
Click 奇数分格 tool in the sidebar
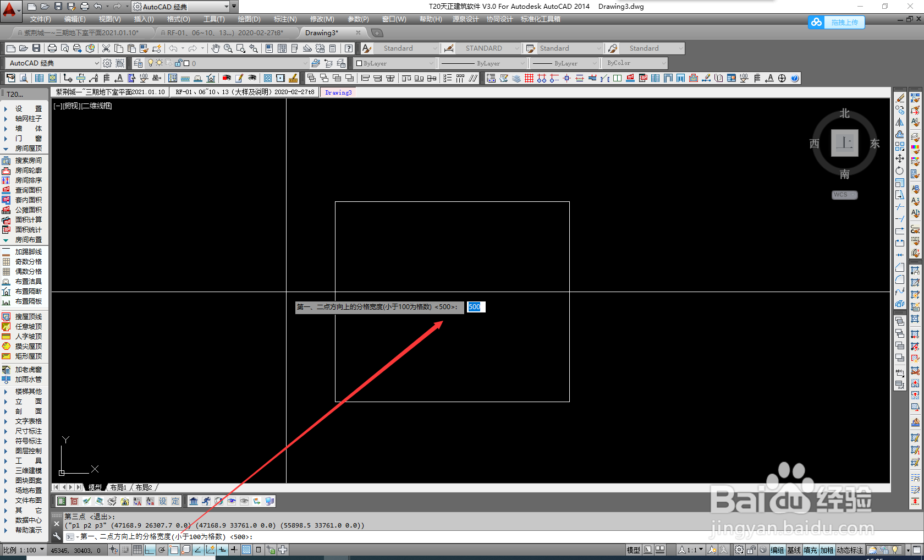coord(22,262)
